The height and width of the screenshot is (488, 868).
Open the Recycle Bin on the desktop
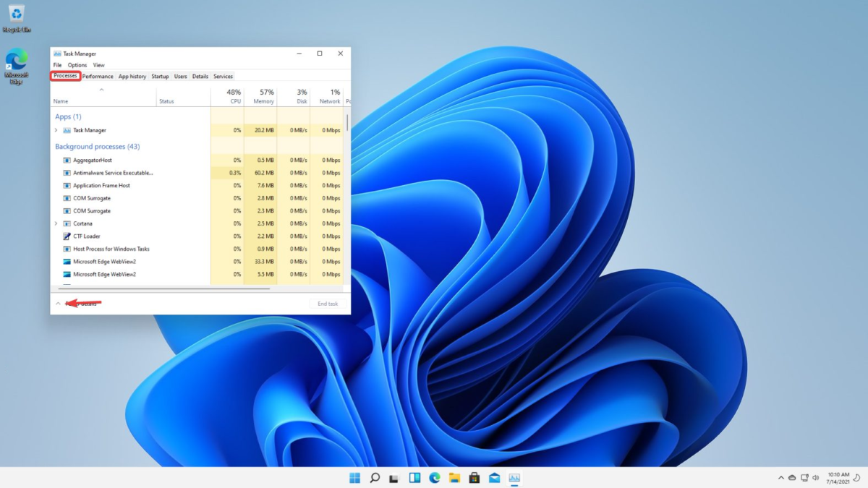tap(16, 13)
